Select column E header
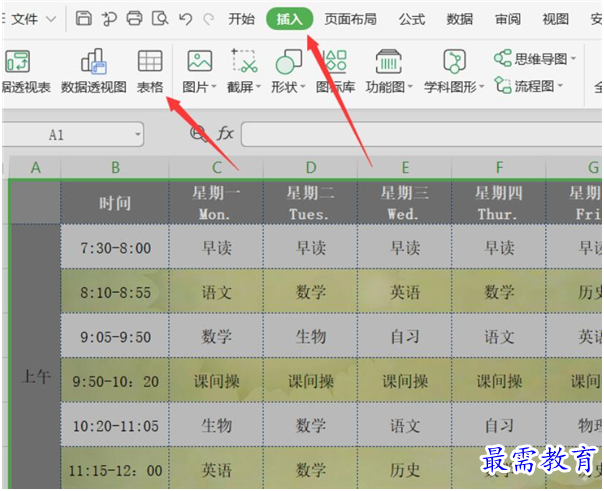The image size is (604, 491). coord(404,168)
